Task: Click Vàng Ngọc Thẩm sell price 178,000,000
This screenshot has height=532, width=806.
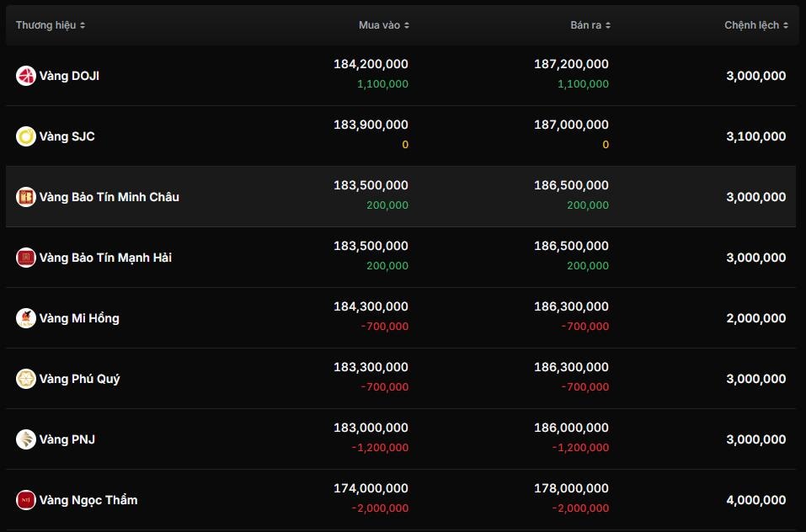Action: (x=571, y=488)
